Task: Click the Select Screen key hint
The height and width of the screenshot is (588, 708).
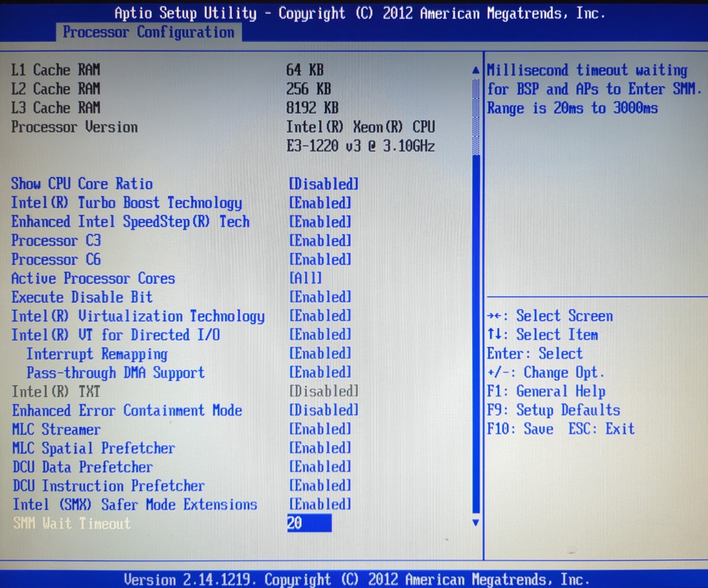Action: pyautogui.click(x=550, y=316)
